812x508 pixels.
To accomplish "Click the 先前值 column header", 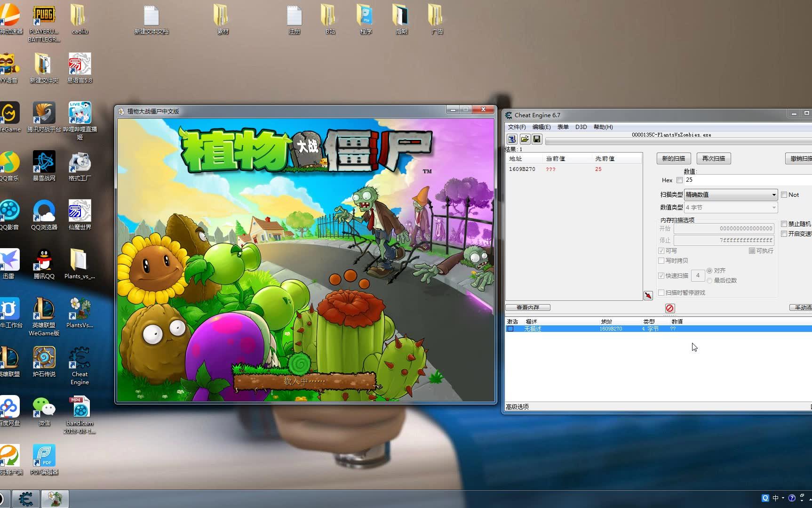I will (x=616, y=159).
